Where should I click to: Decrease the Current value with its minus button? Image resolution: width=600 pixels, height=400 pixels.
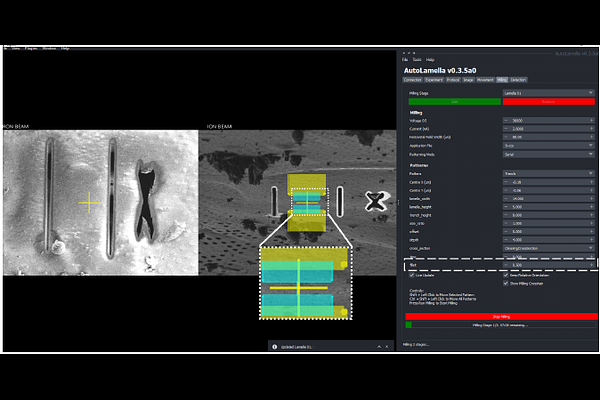click(x=506, y=129)
